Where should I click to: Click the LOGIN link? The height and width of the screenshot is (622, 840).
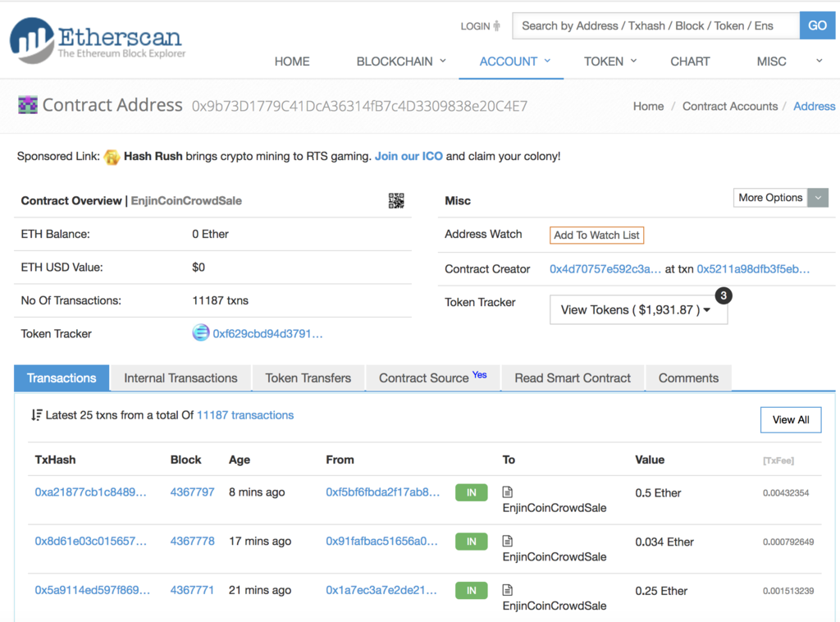coord(475,26)
